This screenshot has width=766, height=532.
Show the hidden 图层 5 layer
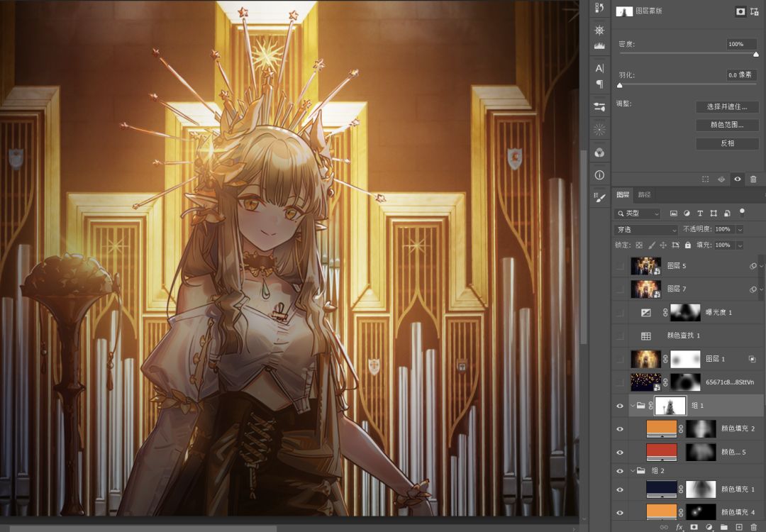620,266
